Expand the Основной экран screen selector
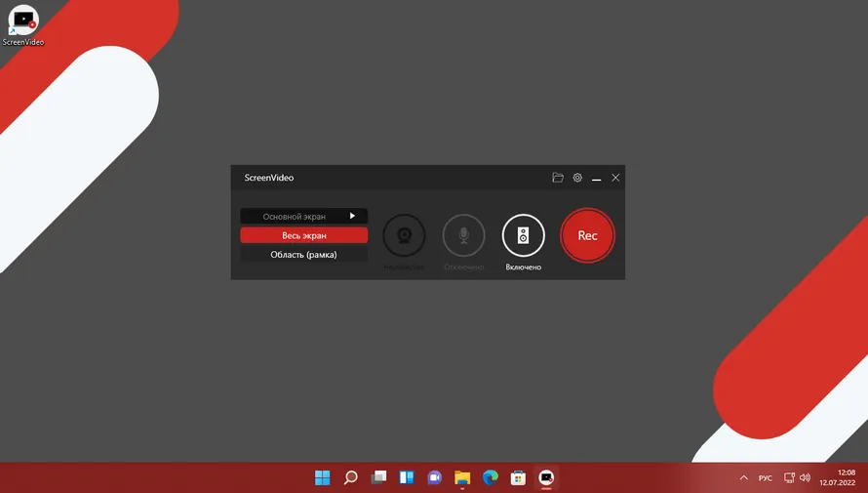The height and width of the screenshot is (493, 868). [x=304, y=216]
